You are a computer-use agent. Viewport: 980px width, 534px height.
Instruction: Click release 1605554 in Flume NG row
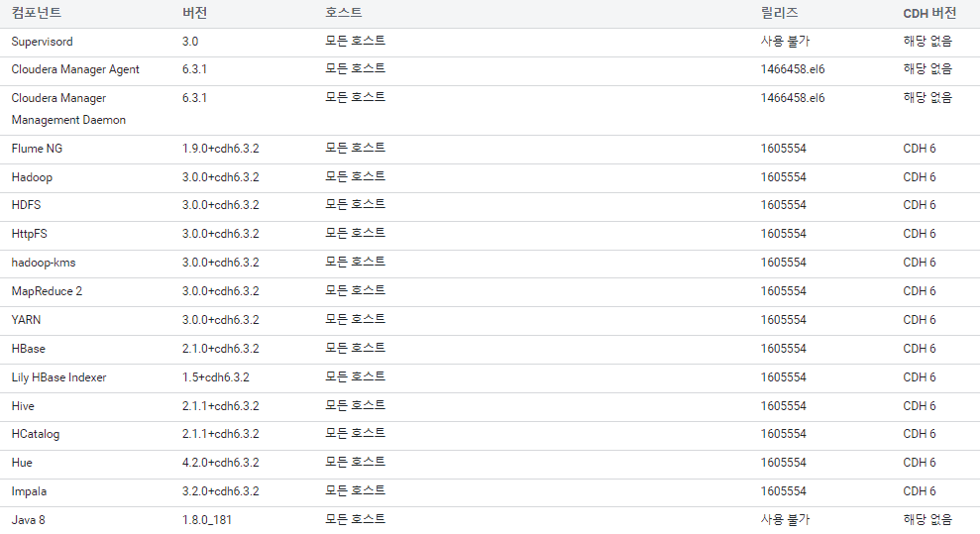[783, 148]
